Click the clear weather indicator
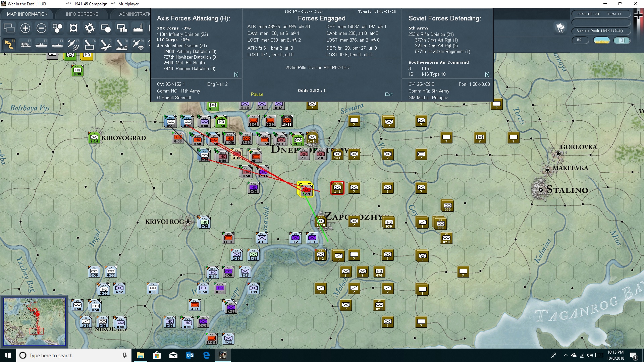Viewport: 644px width, 362px height. point(602,40)
